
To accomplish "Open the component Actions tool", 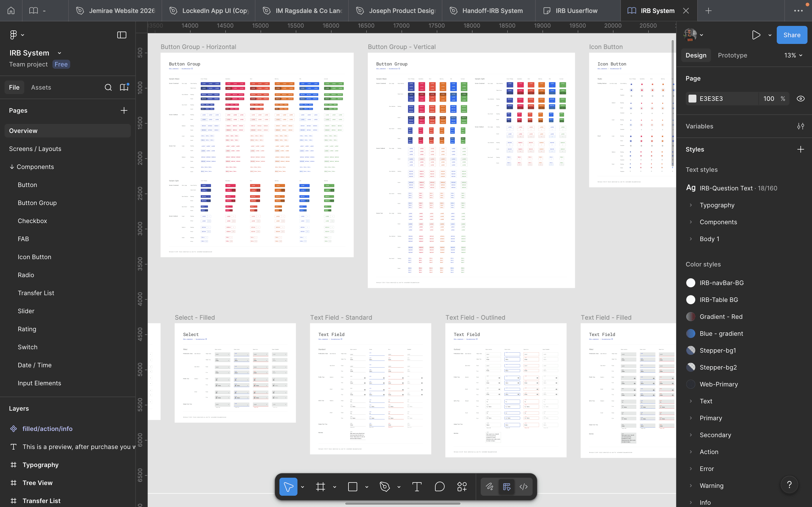I will [x=462, y=486].
